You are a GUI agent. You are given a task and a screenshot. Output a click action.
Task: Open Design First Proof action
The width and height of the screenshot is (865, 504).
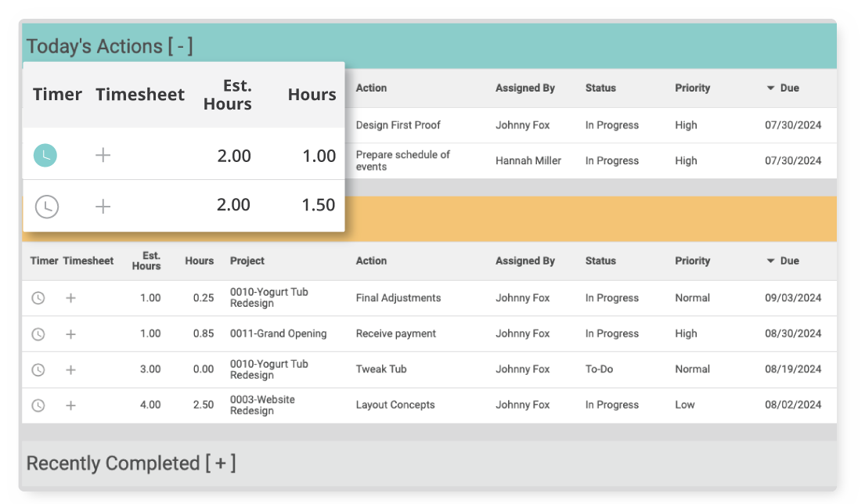point(398,125)
